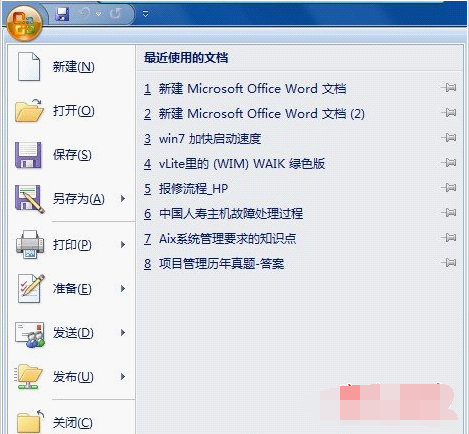This screenshot has width=469, height=434.
Task: Pin the vLite里的 (WIM) WAIK 绿色版 document
Action: (449, 163)
